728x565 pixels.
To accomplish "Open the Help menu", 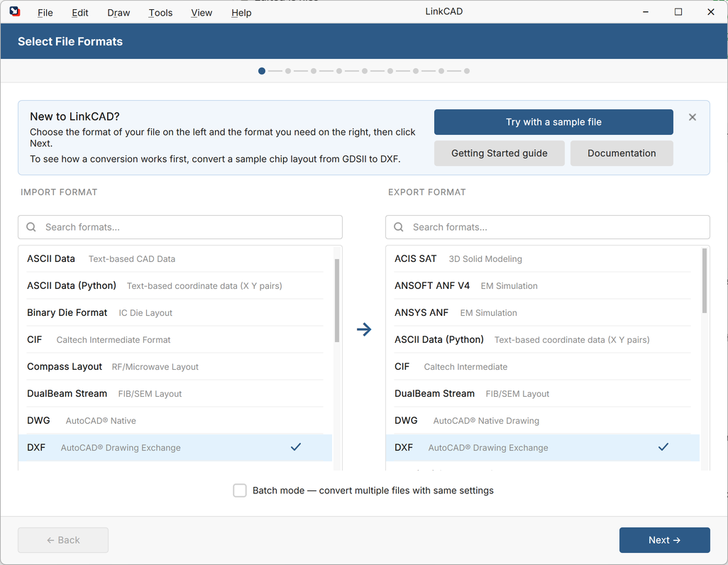I will pos(241,13).
